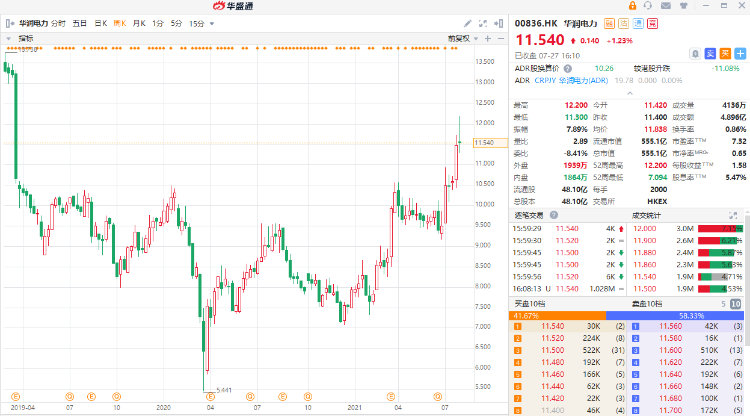Open help icon next to 逐笔交易
The width and height of the screenshot is (750, 416).
click(554, 215)
